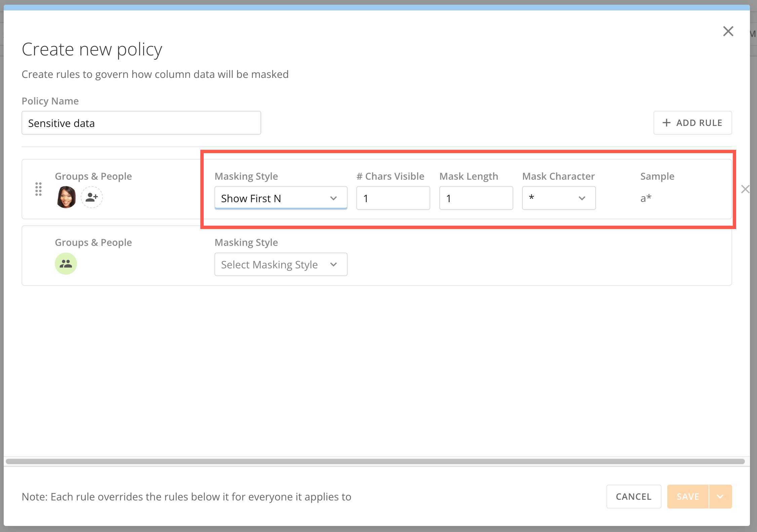This screenshot has width=757, height=532.
Task: Click the ADD RULE button
Action: (692, 123)
